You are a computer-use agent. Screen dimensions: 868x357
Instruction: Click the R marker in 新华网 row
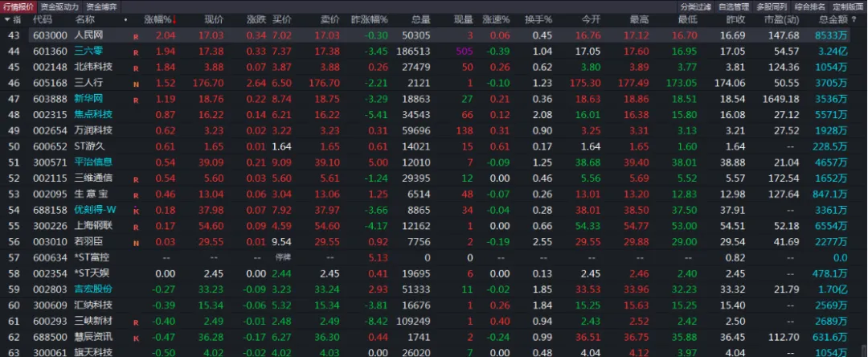pyautogui.click(x=136, y=101)
